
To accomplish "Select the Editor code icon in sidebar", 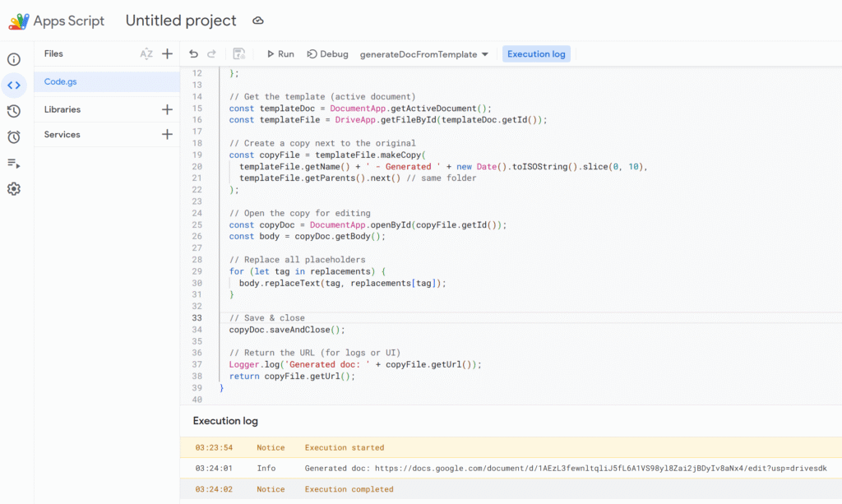I will (x=14, y=85).
